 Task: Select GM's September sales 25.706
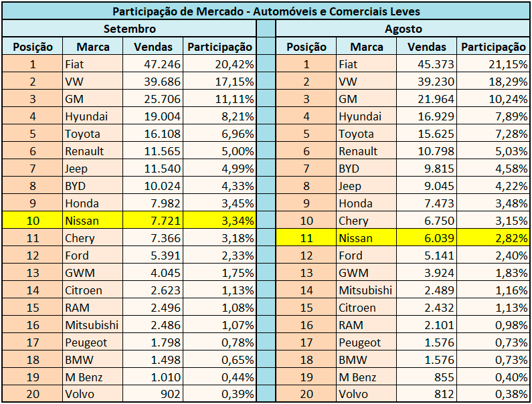click(153, 99)
